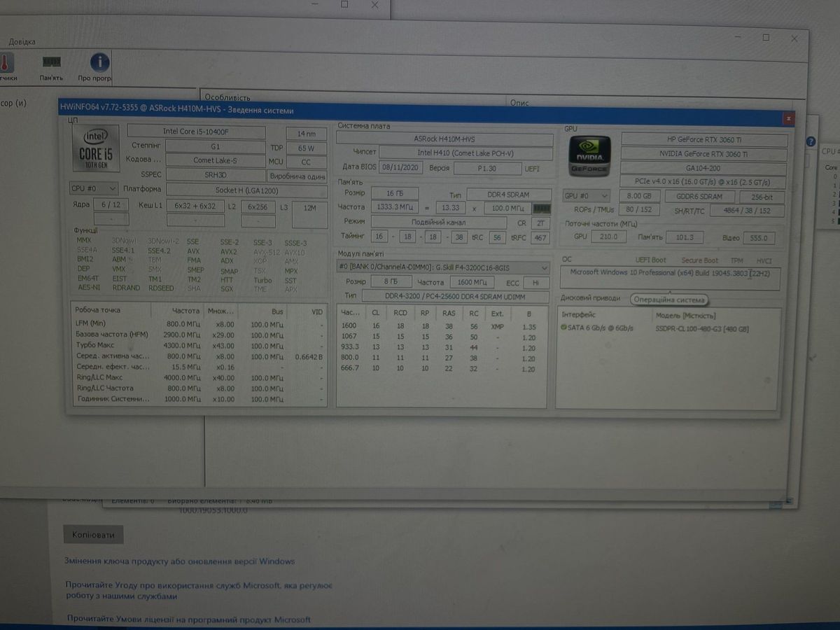This screenshot has height=630, width=840.
Task: Open the GPU #0 selector dropdown
Action: (586, 197)
